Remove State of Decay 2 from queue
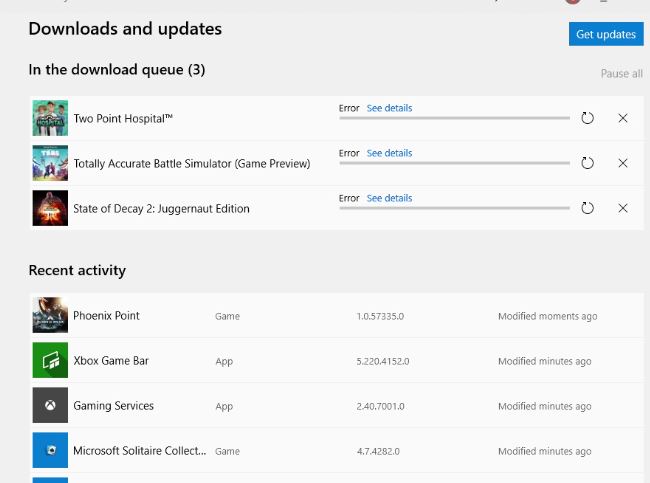 click(x=623, y=208)
